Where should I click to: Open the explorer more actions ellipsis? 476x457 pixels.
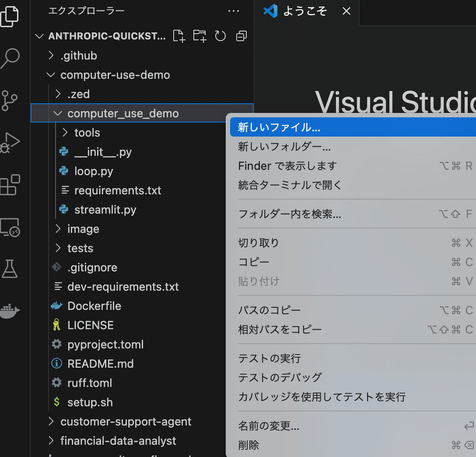pos(234,11)
